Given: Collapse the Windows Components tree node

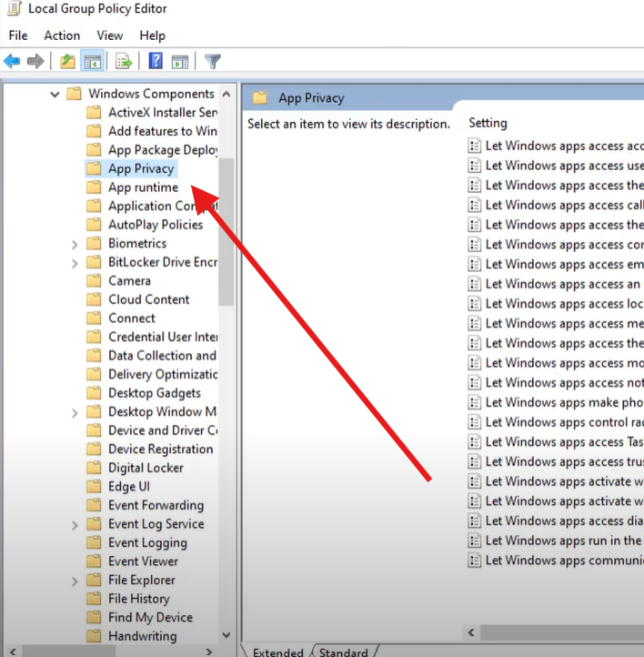Looking at the screenshot, I should [x=55, y=94].
